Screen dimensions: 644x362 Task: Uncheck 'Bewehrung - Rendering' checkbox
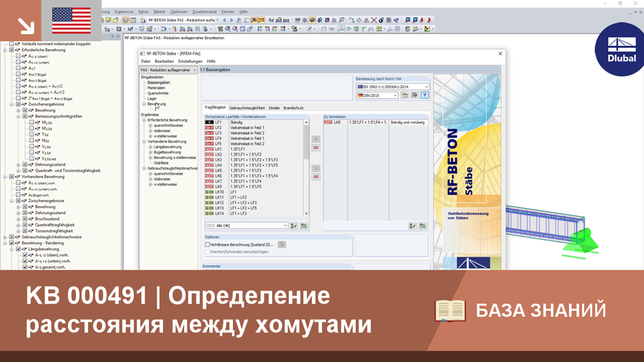[x=11, y=243]
